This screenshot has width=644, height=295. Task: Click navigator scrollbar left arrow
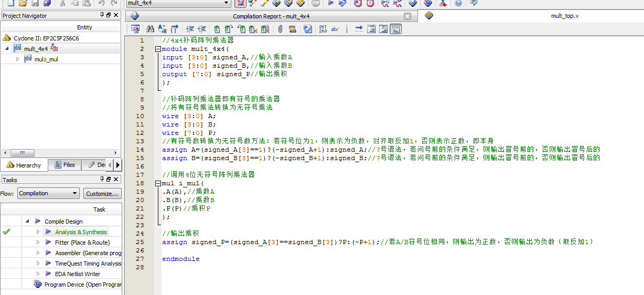click(x=4, y=153)
